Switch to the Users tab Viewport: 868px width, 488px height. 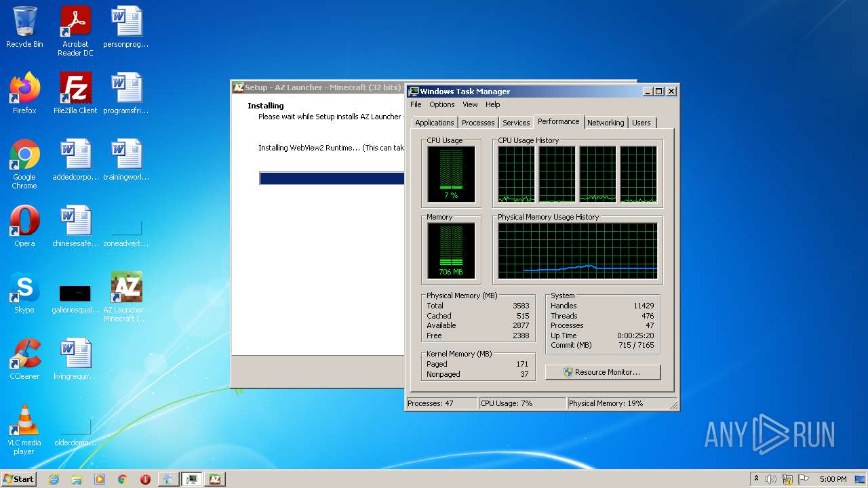[x=642, y=123]
